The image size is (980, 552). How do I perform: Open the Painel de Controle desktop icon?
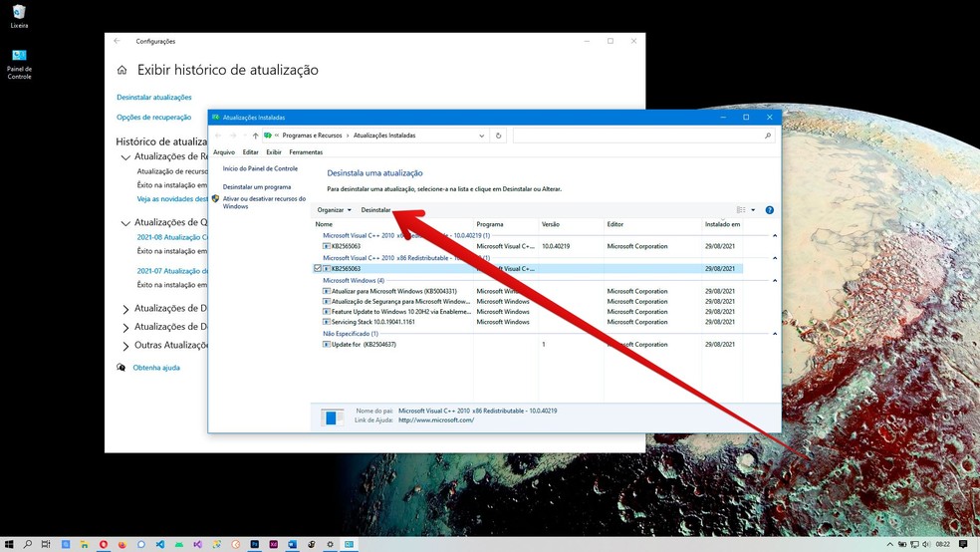[x=19, y=64]
